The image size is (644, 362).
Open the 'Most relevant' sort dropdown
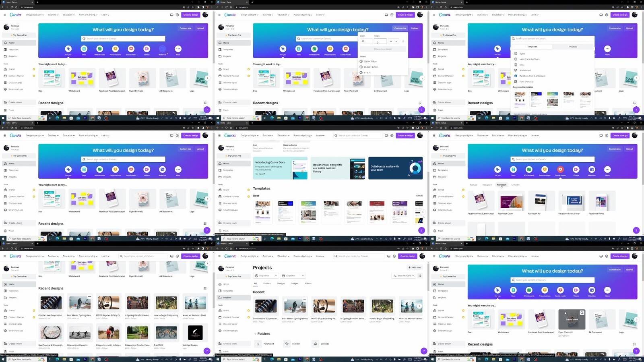point(404,276)
